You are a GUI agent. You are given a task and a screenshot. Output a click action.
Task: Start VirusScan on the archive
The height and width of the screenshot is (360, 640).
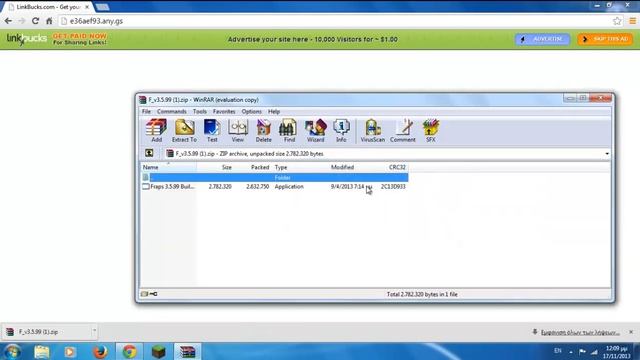[373, 131]
